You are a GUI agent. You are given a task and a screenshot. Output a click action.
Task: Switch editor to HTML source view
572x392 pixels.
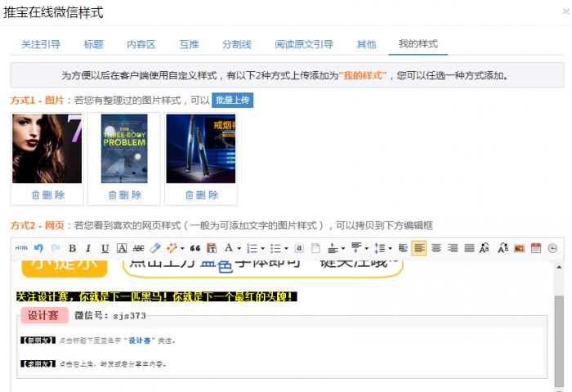(21, 248)
